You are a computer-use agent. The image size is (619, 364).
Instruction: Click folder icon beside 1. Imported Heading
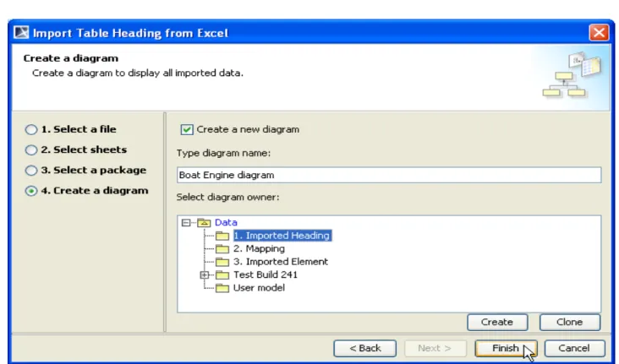[222, 236]
